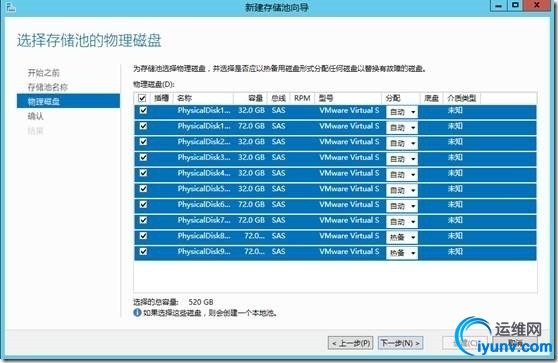Click the 选择存储池的物理磁盘 page heading
This screenshot has width=558, height=363.
click(89, 40)
